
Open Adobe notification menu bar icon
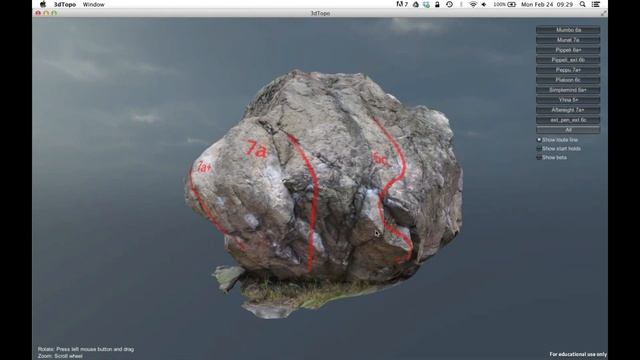coord(402,4)
